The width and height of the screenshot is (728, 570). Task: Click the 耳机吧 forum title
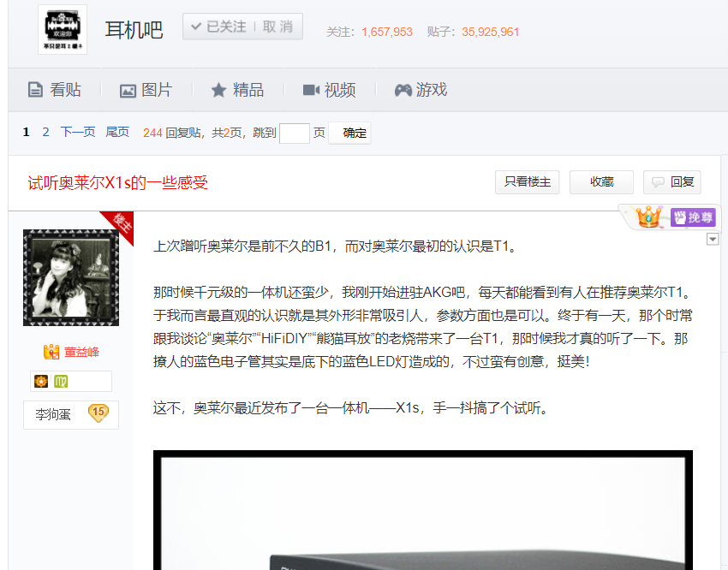point(134,30)
